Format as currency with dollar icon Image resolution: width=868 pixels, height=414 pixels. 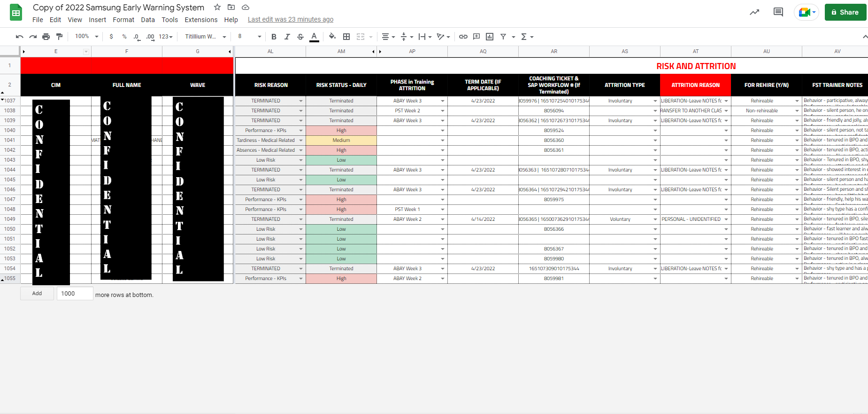[111, 37]
